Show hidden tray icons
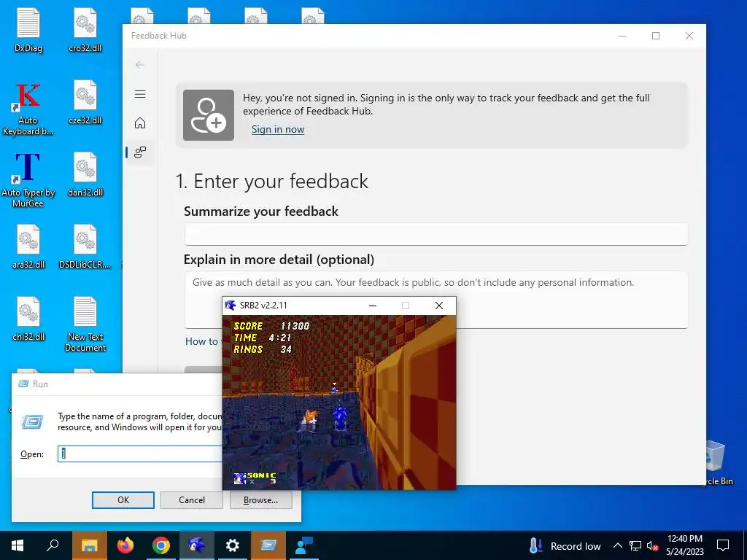Screen dimensions: 747x560 617,545
